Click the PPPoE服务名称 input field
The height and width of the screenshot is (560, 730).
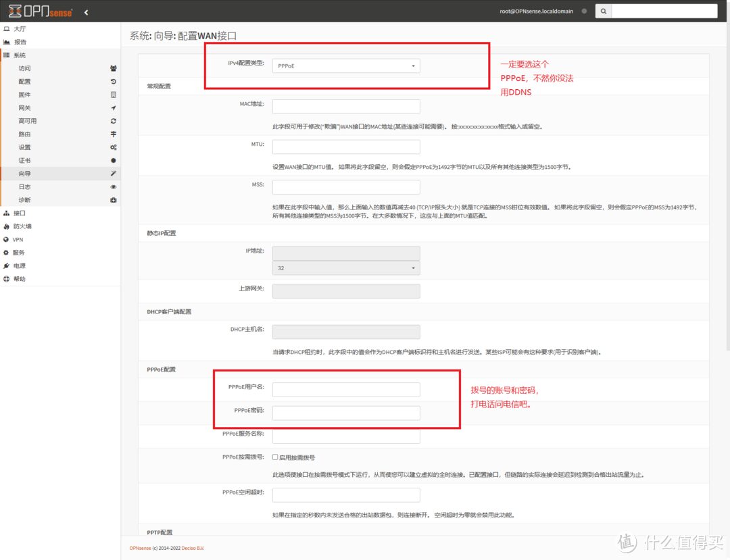point(346,436)
